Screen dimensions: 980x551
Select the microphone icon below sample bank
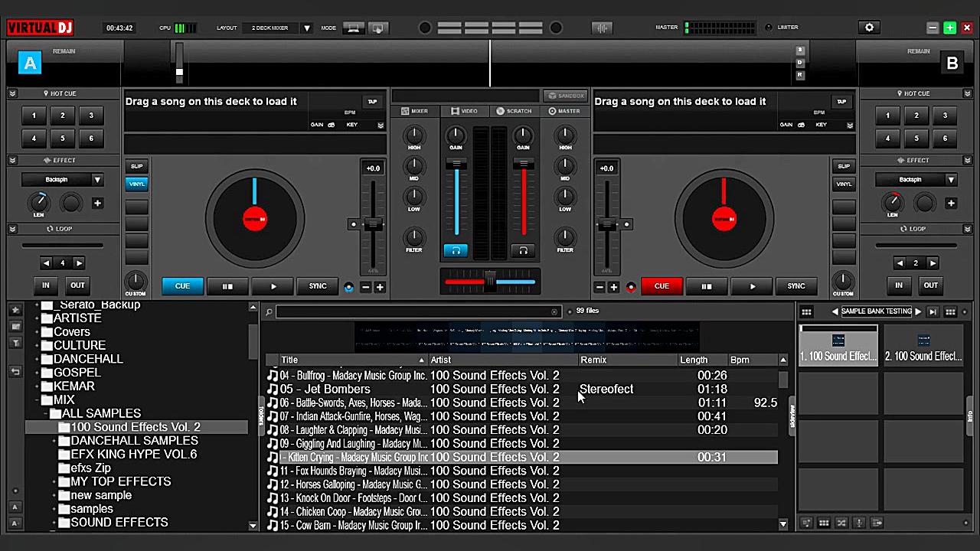(859, 523)
